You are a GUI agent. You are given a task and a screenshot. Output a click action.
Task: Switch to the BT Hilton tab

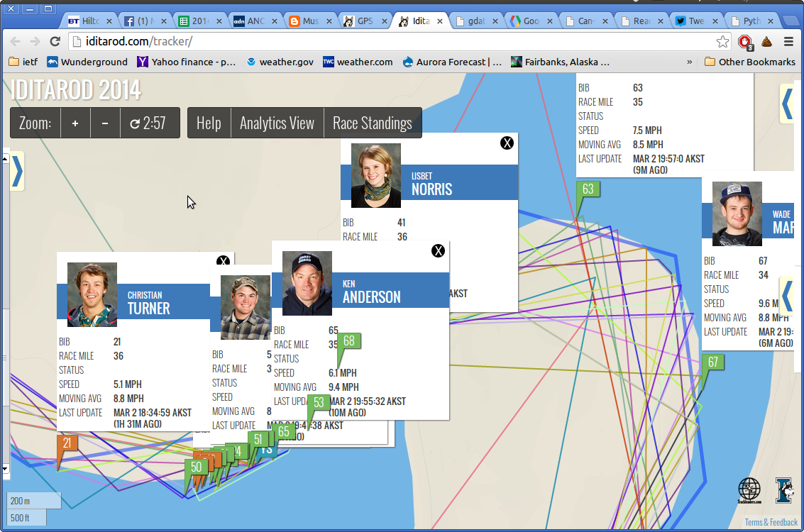tap(89, 21)
